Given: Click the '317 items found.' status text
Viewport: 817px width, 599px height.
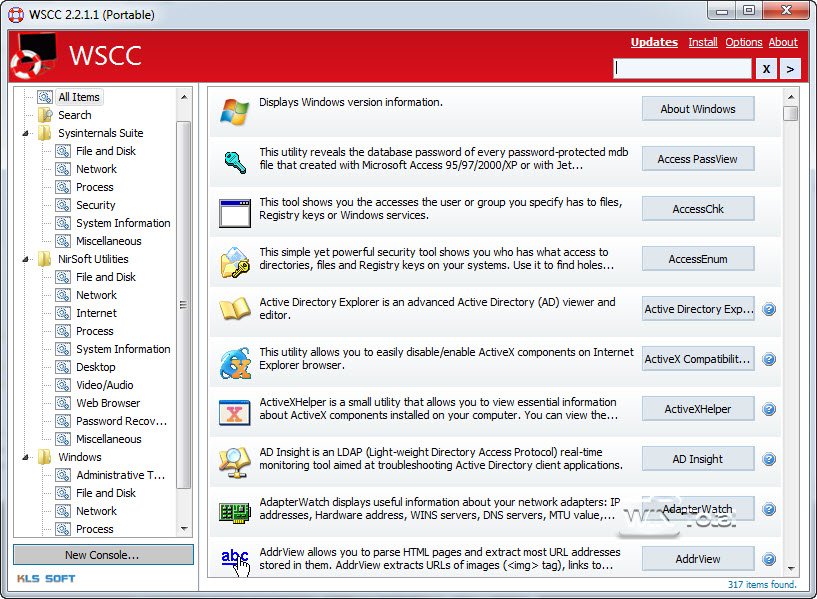Looking at the screenshot, I should point(762,584).
